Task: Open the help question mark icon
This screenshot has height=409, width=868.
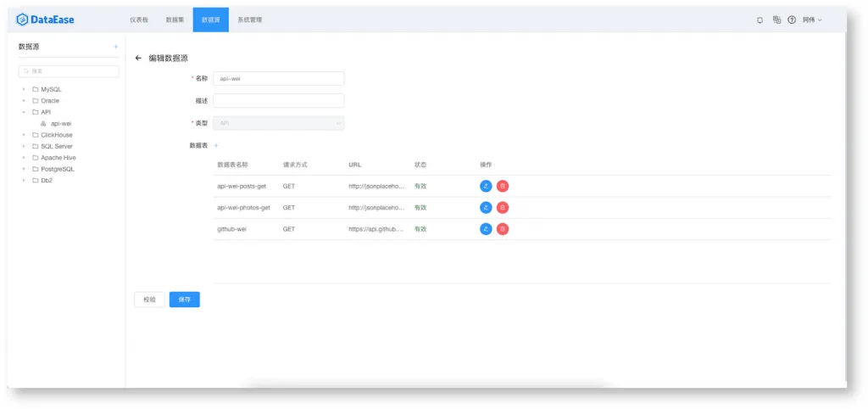Action: tap(792, 20)
